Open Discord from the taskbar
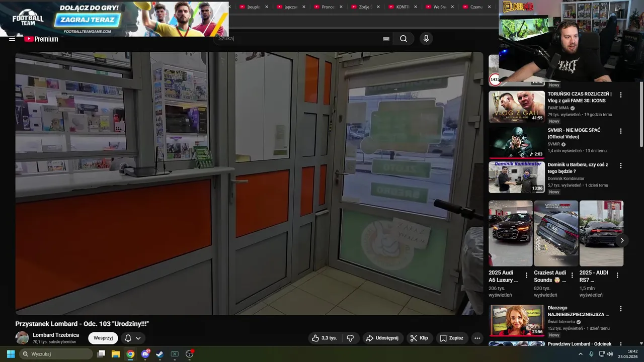The image size is (644, 362). [x=145, y=354]
